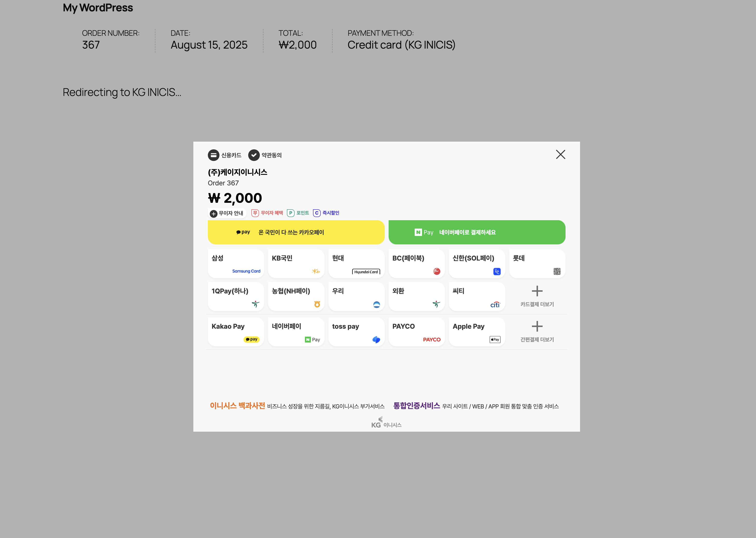Image resolution: width=756 pixels, height=538 pixels.
Task: Click the yellow KakaoPay banner button
Action: [296, 232]
